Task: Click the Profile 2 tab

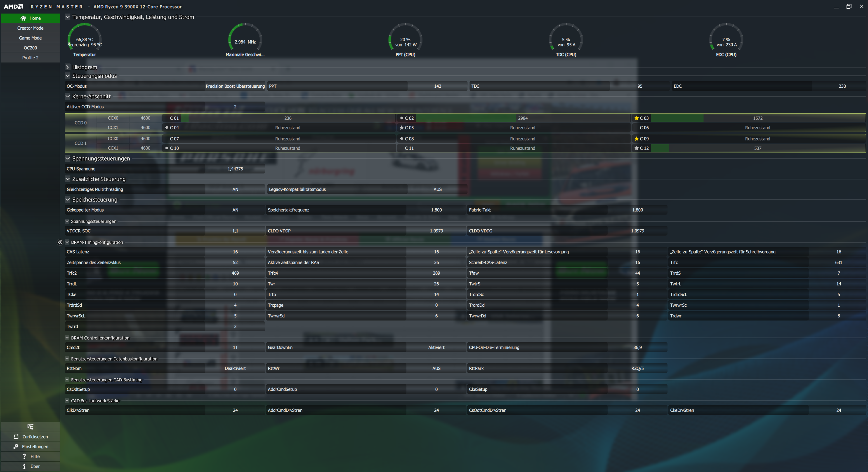Action: (30, 58)
